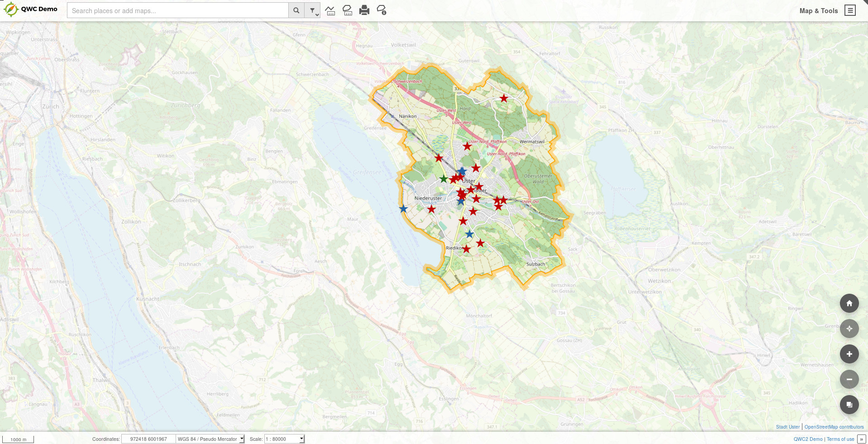Image resolution: width=868 pixels, height=444 pixels.
Task: Click the locate my position button
Action: tap(849, 329)
